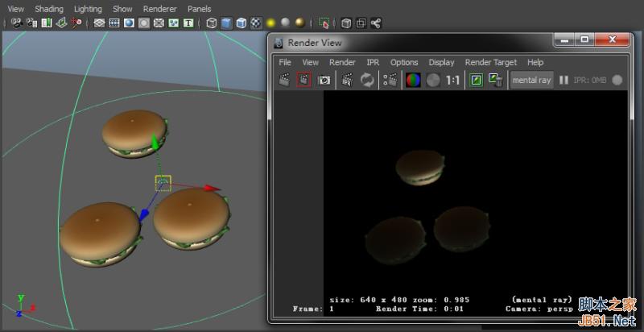The width and height of the screenshot is (644, 332).
Task: Click the High Quality gold sphere icon
Action: [x=300, y=23]
